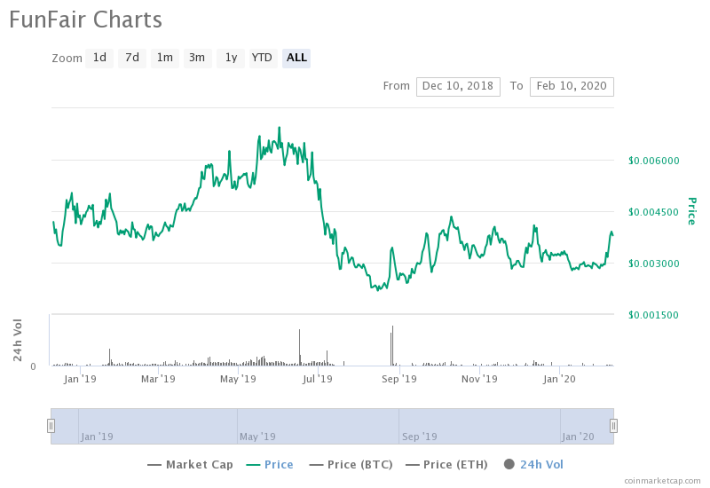Click Jan '20 label in navigator timeline
The image size is (710, 488).
coord(578,437)
